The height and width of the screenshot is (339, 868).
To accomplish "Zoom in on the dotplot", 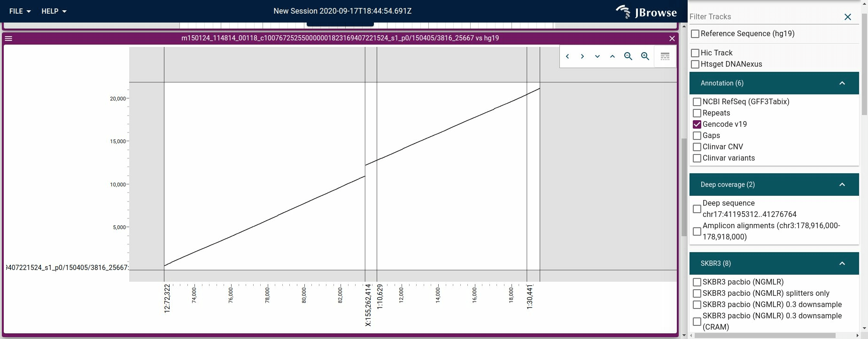I will [645, 56].
